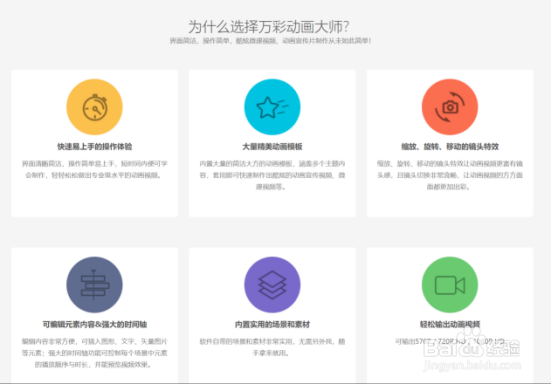Click the title 快速易上手的操作体验

pos(95,146)
